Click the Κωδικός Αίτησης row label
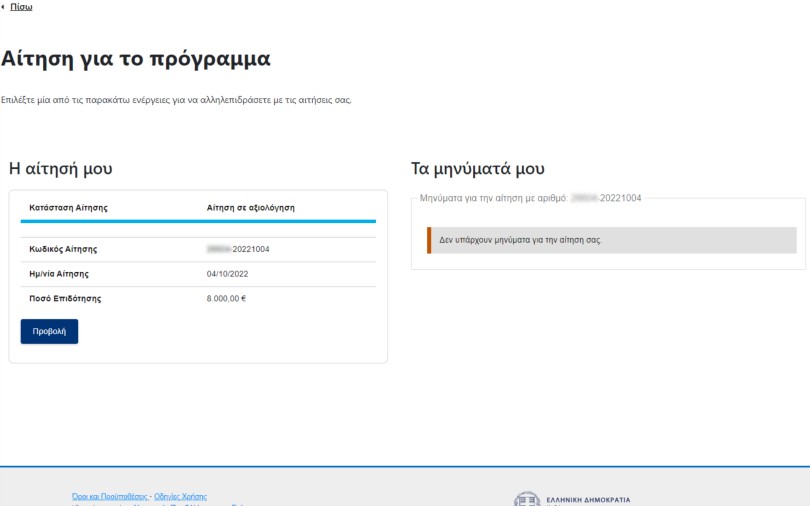This screenshot has width=810, height=506. pos(63,249)
